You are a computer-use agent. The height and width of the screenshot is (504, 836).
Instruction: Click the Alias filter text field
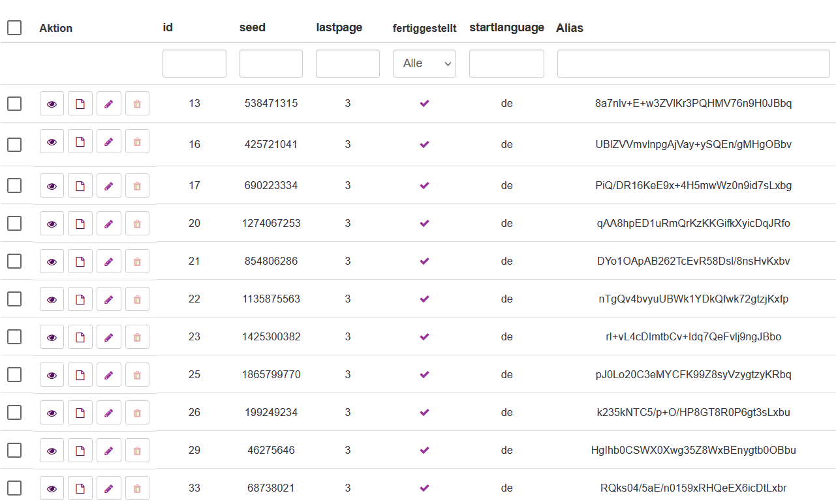[693, 63]
